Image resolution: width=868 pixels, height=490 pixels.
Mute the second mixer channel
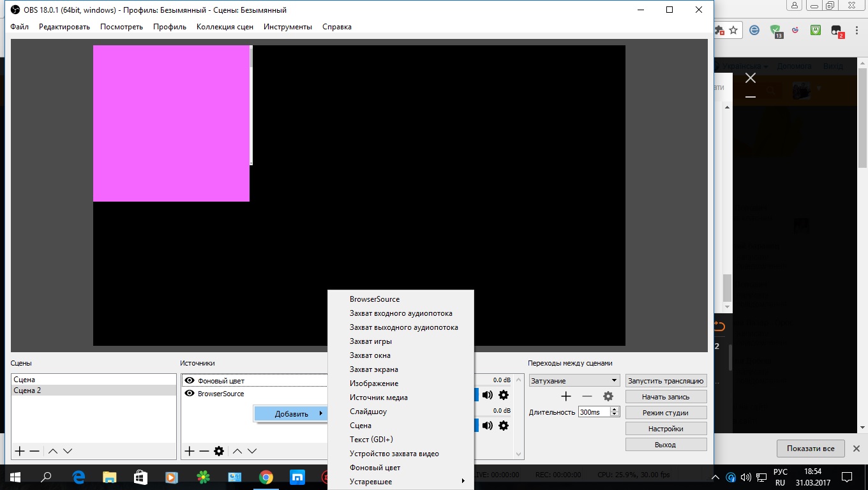point(488,426)
